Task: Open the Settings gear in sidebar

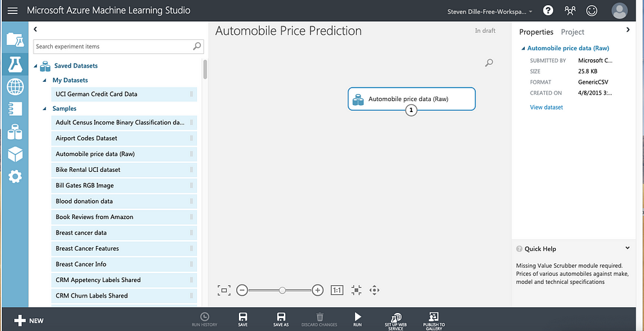Action: 15,177
